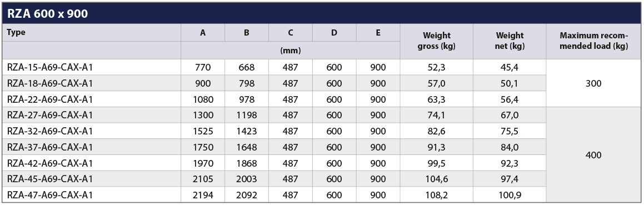Image resolution: width=644 pixels, height=205 pixels.
Task: Click gross weight 82,6
Action: click(x=437, y=131)
